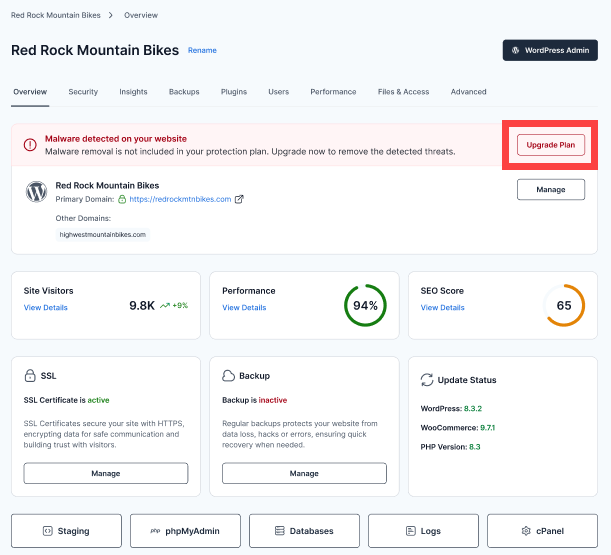
Task: Click Manage in the SSL card
Action: click(106, 473)
